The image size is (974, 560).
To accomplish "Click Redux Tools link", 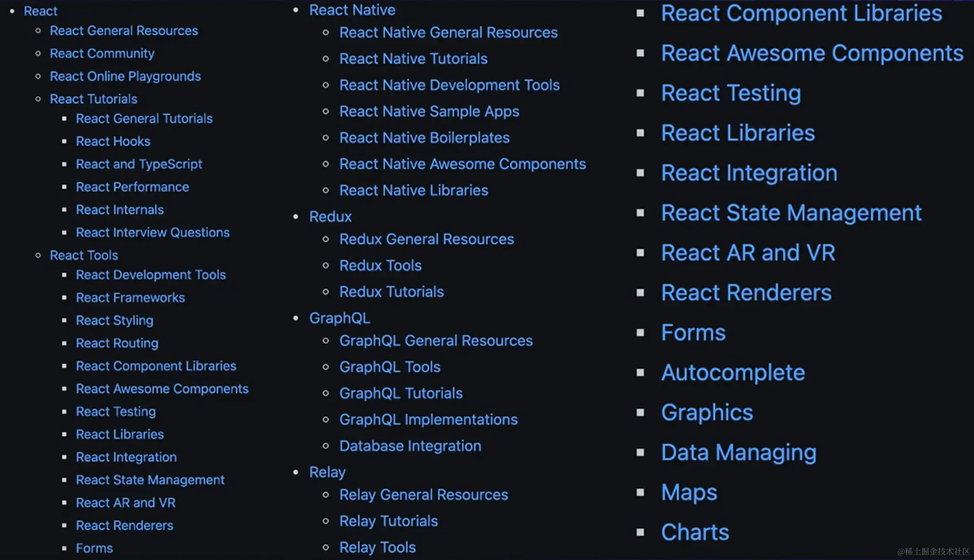I will tap(380, 265).
